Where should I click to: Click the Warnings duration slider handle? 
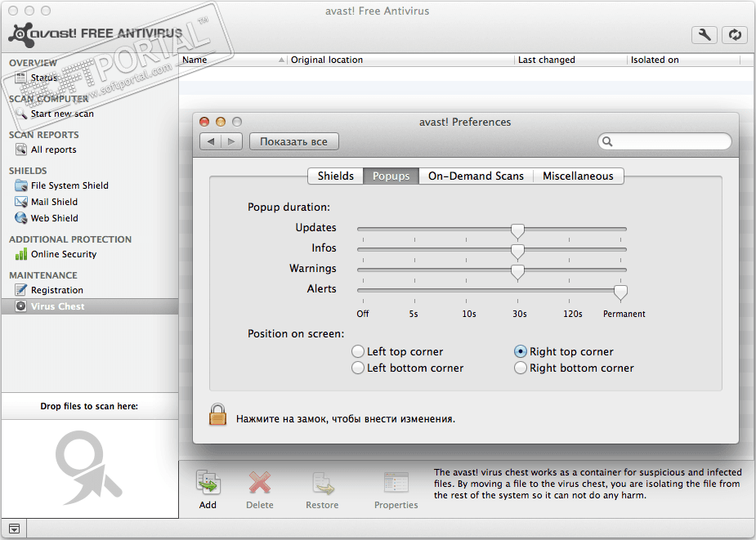(517, 272)
